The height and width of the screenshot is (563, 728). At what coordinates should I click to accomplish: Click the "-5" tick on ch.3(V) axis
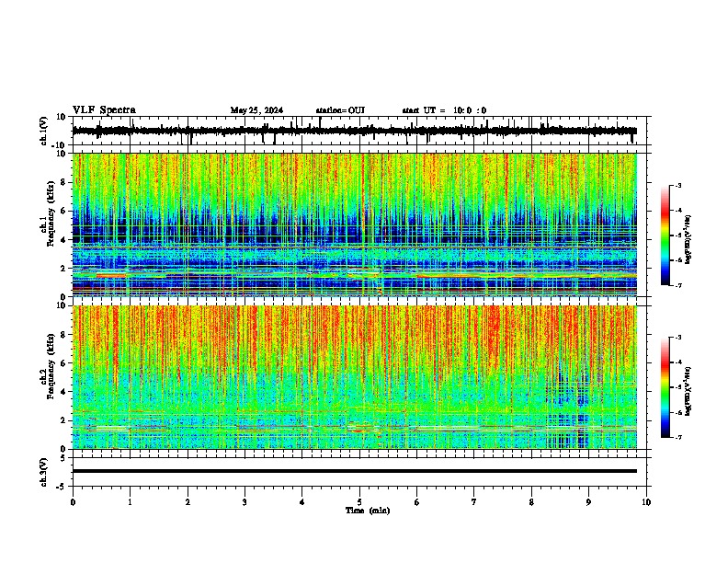[x=62, y=487]
